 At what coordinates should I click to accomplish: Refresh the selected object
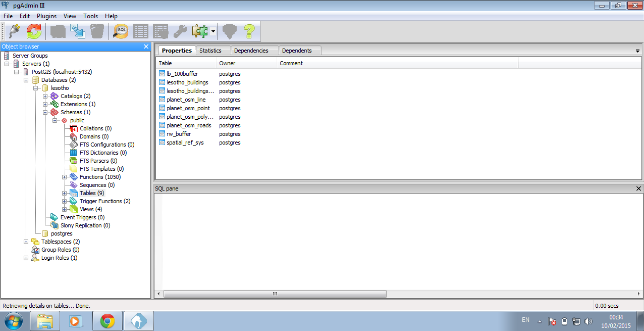coord(34,31)
